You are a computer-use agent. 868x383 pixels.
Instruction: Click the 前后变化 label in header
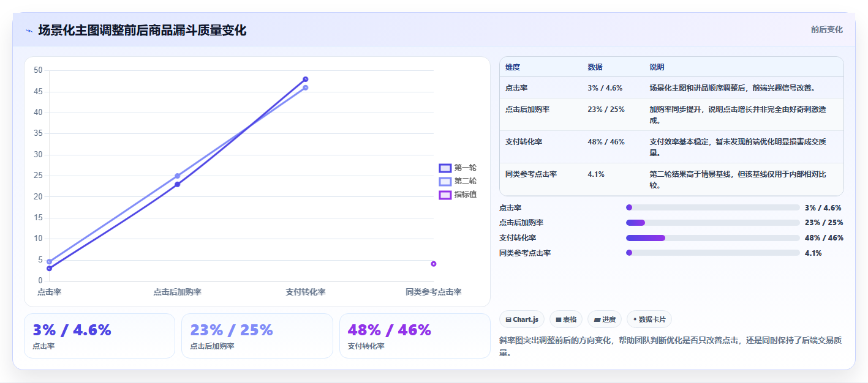[826, 29]
